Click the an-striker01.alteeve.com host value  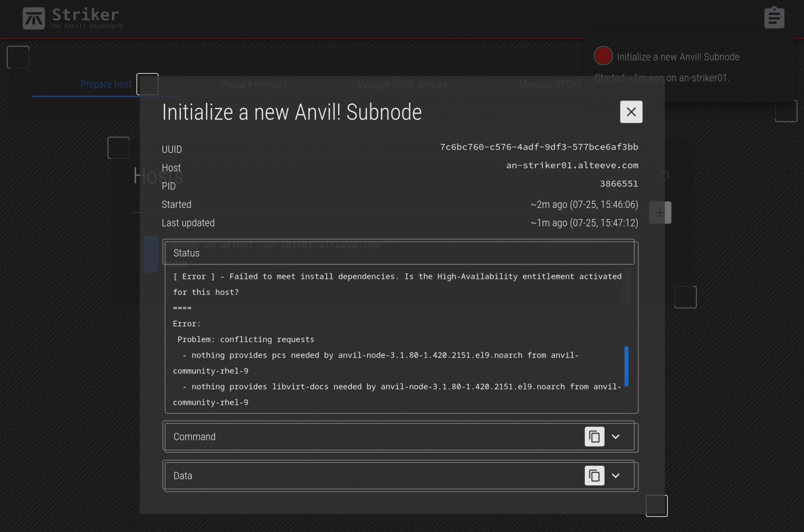pyautogui.click(x=572, y=165)
